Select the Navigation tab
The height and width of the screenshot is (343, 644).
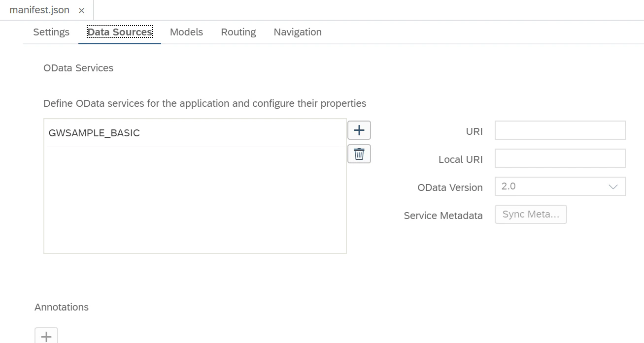point(298,32)
